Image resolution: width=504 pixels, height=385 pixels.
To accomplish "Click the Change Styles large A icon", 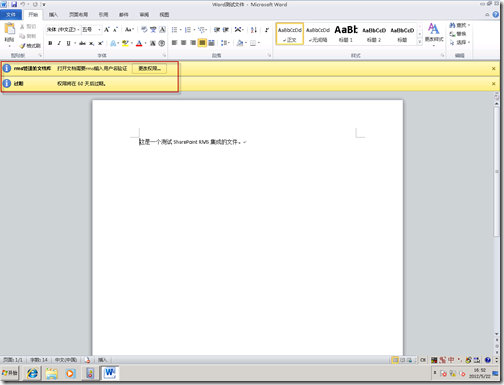I will tap(434, 29).
